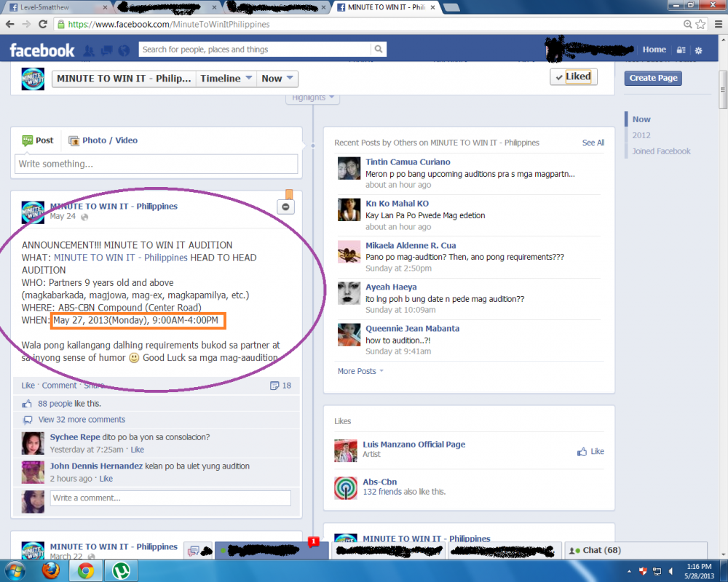Select the MINUTE TO WIN IT browser tab
This screenshot has height=582, width=728.
pyautogui.click(x=387, y=7)
